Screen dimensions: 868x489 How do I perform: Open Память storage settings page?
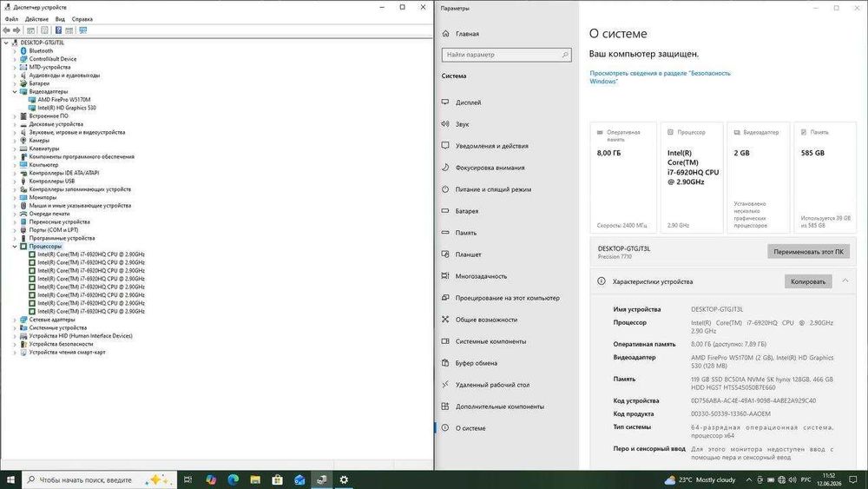click(465, 233)
